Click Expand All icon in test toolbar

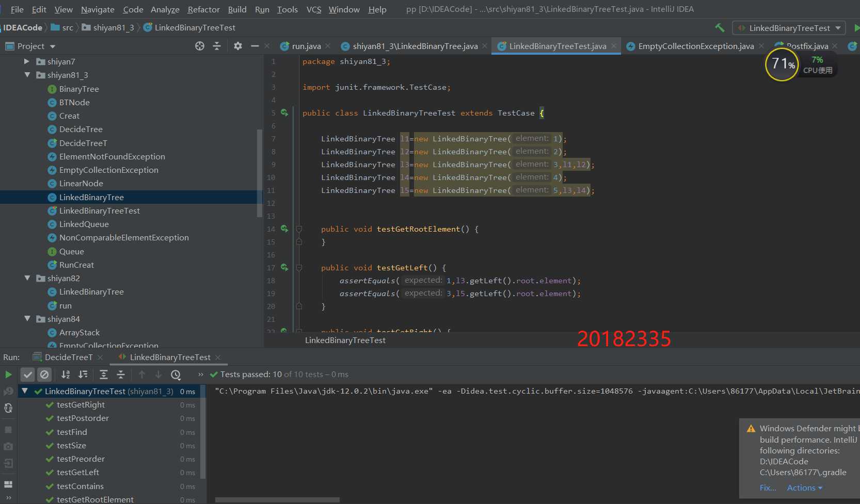(103, 375)
